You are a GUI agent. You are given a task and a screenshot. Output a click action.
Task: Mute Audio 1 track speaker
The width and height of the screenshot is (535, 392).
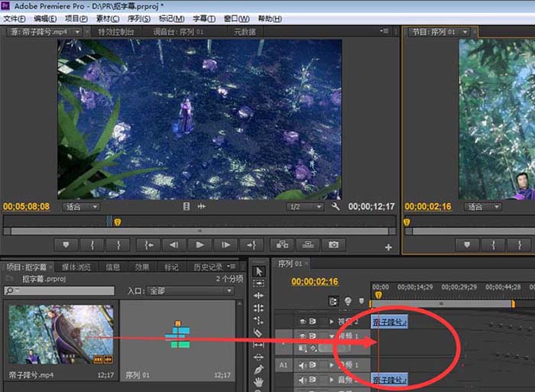[303, 365]
